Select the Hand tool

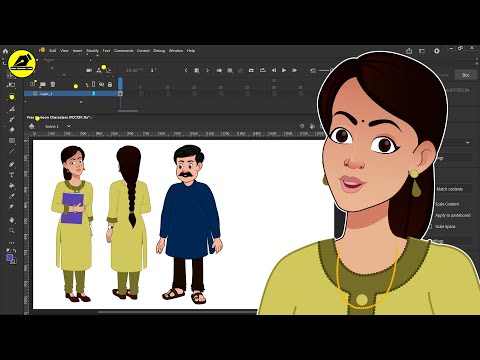click(12, 220)
